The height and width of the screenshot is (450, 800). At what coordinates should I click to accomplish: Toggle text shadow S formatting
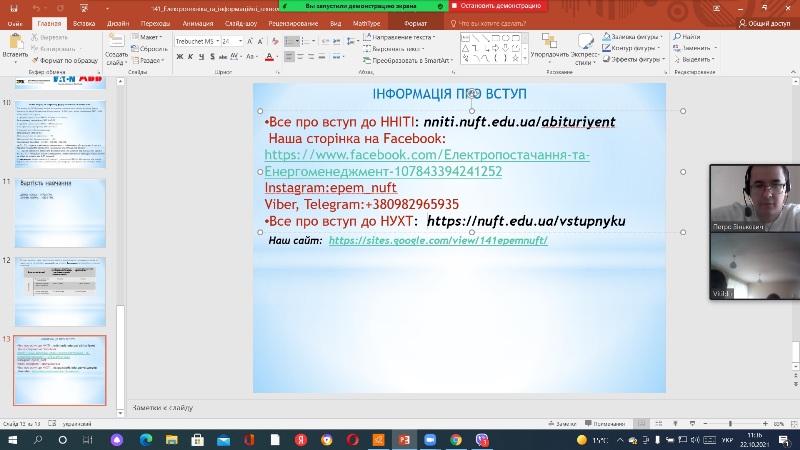click(212, 57)
